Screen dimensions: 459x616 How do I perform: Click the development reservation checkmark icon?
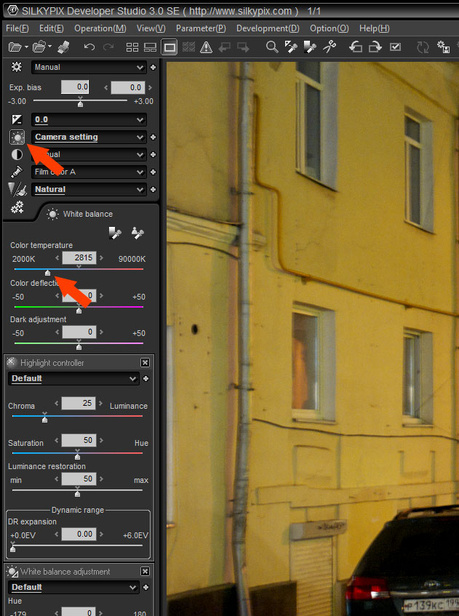(395, 47)
